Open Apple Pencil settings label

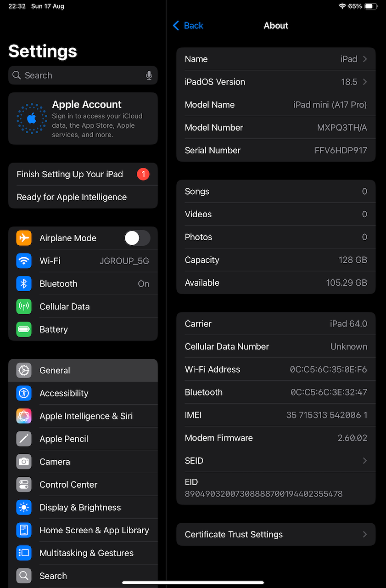64,439
